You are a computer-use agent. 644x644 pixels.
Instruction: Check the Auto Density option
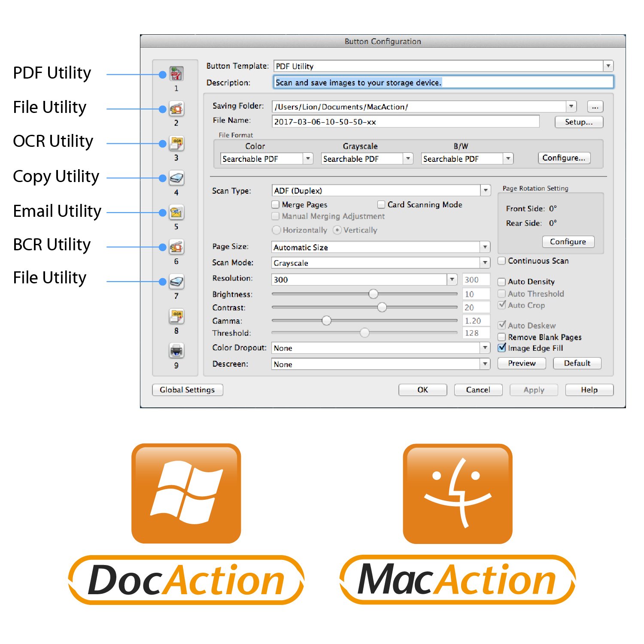[x=501, y=282]
